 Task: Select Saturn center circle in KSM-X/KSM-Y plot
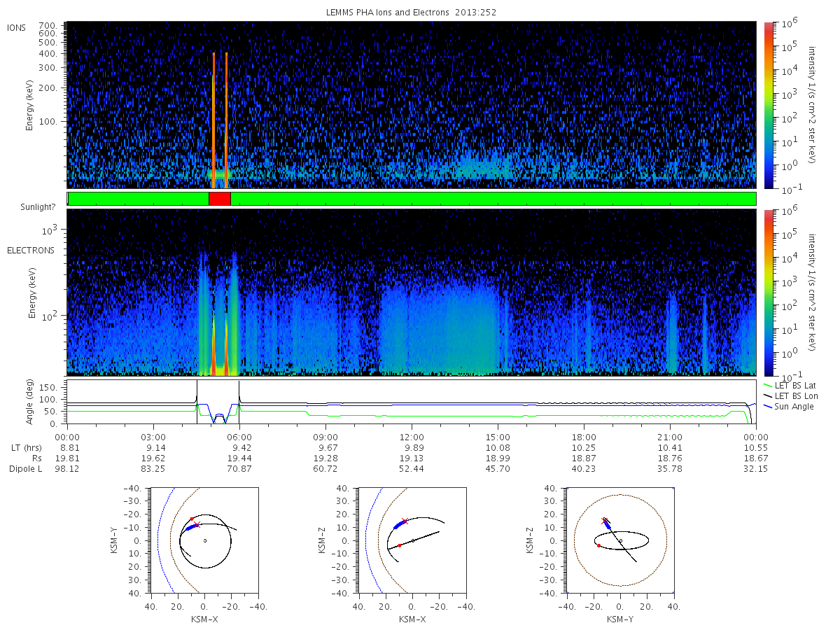[x=204, y=540]
